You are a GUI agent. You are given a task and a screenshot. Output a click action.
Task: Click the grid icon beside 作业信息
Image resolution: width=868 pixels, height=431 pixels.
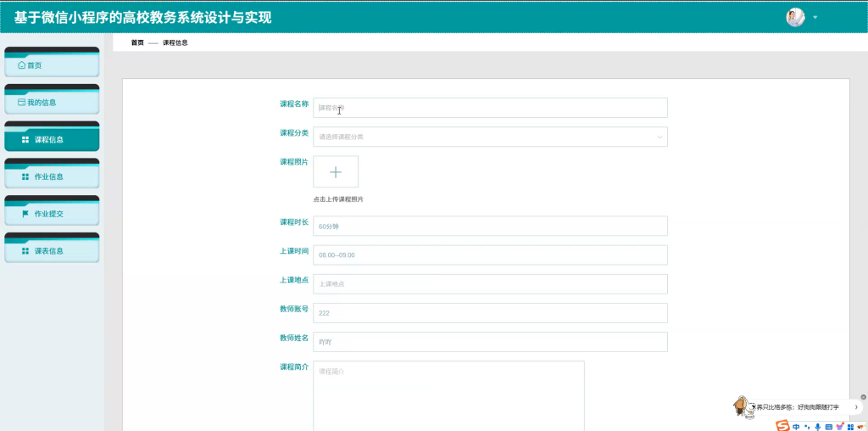click(25, 176)
